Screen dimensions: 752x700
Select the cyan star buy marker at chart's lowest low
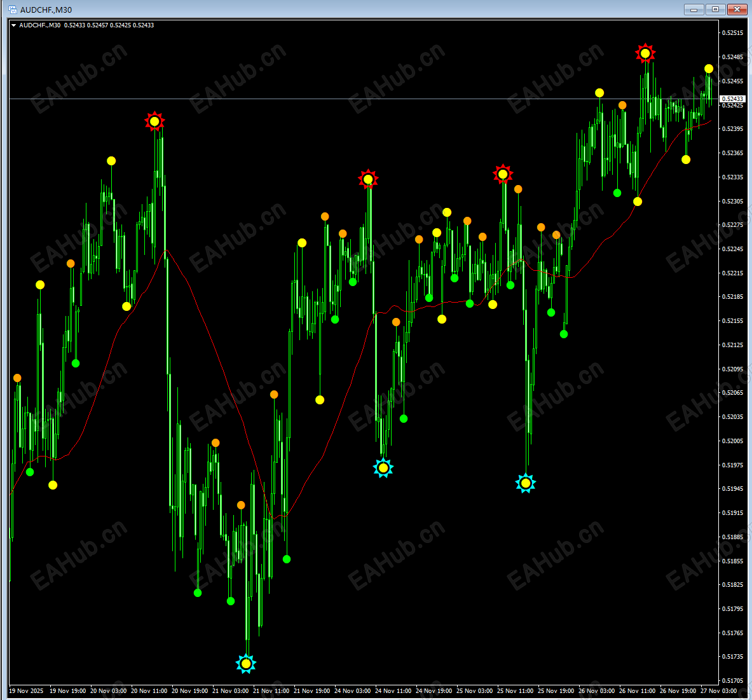pyautogui.click(x=246, y=664)
